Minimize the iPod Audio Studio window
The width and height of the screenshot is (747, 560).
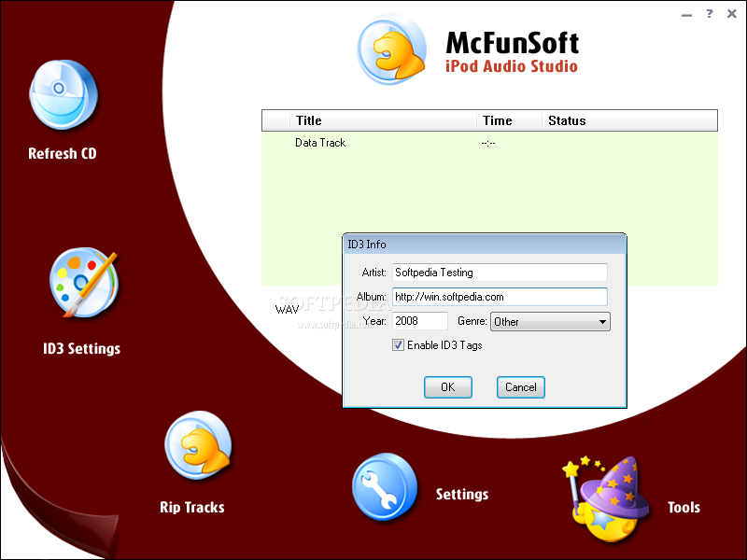(686, 15)
